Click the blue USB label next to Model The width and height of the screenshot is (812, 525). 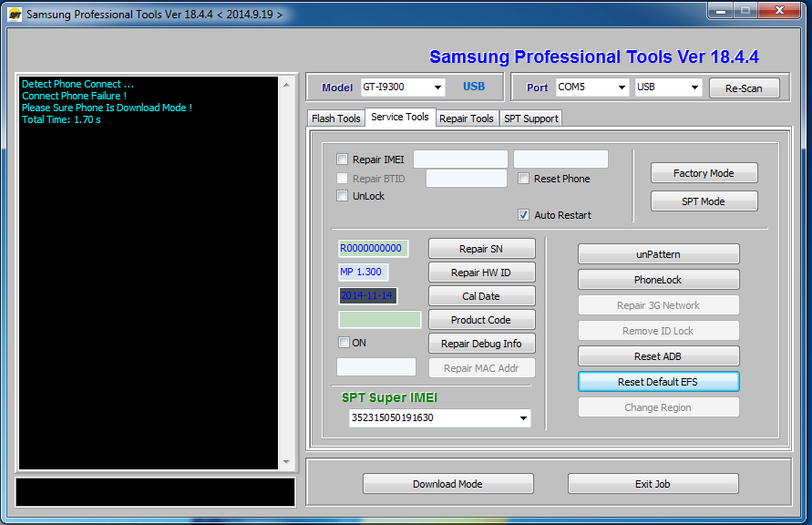474,87
